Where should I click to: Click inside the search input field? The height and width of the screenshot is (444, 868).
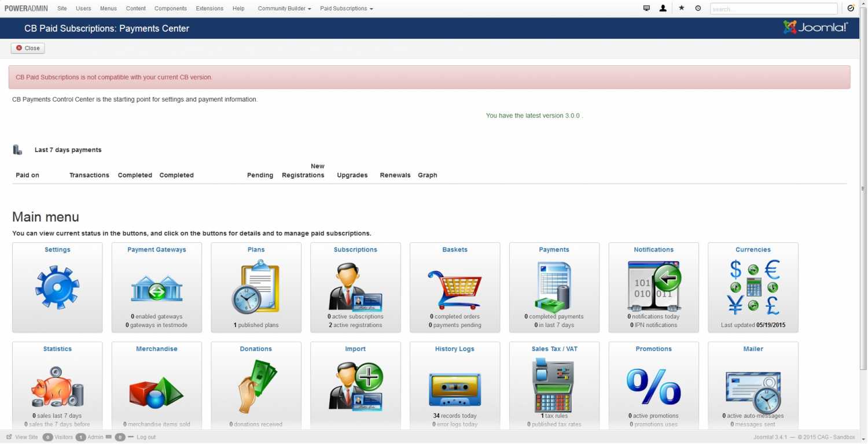point(774,9)
